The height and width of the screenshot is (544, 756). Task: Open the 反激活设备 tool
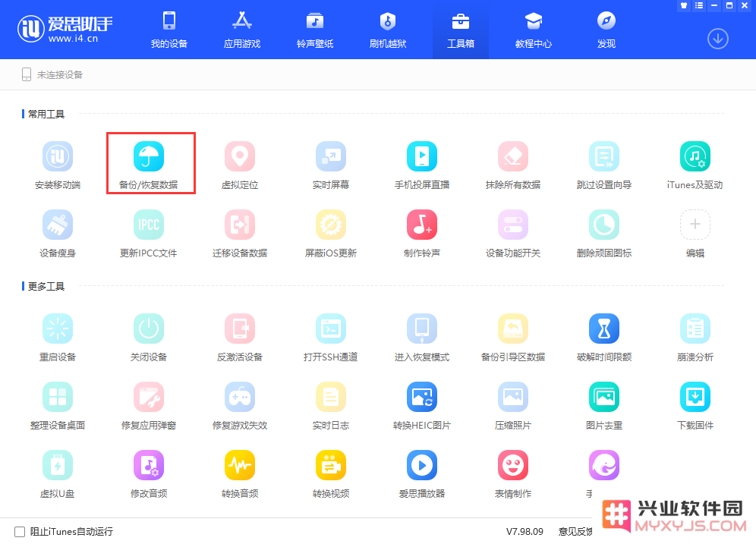240,338
